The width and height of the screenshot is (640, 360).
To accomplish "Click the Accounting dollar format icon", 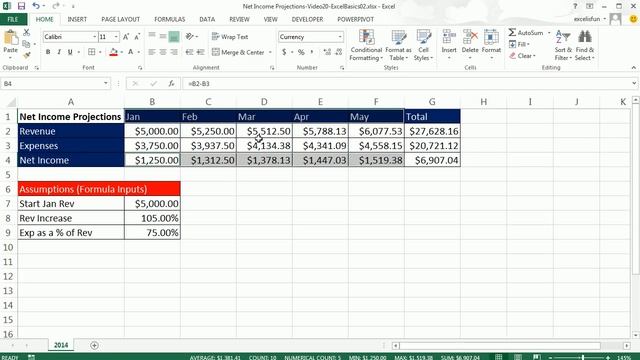I will (284, 52).
